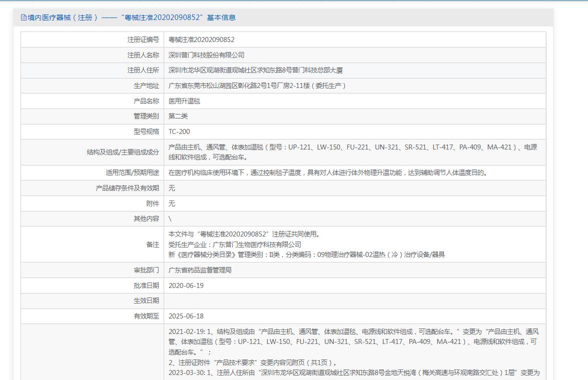Click the 适用范围/预期用途 description text
588x380 pixels.
point(328,172)
